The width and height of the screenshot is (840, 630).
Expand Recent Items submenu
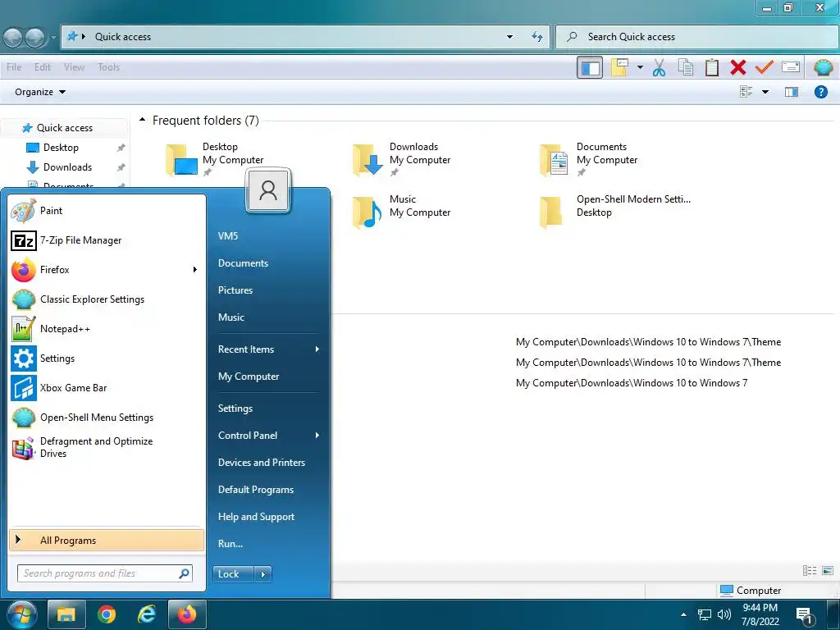(x=317, y=349)
